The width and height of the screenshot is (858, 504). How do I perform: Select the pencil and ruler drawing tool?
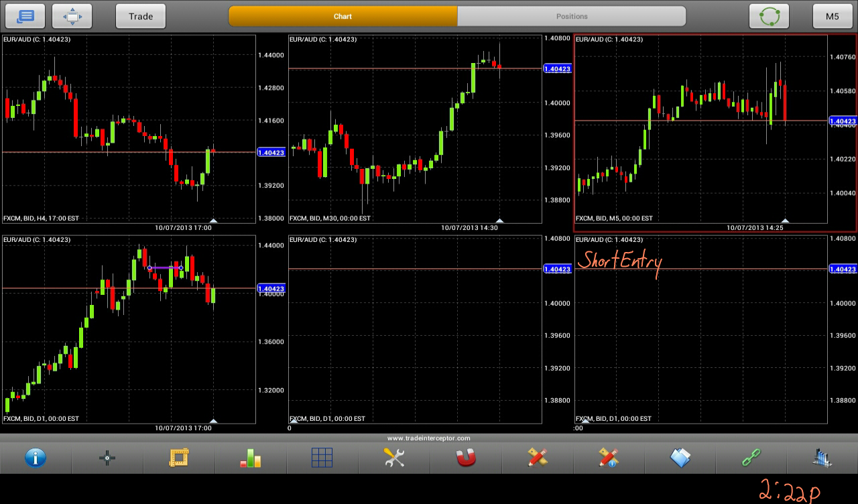(x=537, y=458)
